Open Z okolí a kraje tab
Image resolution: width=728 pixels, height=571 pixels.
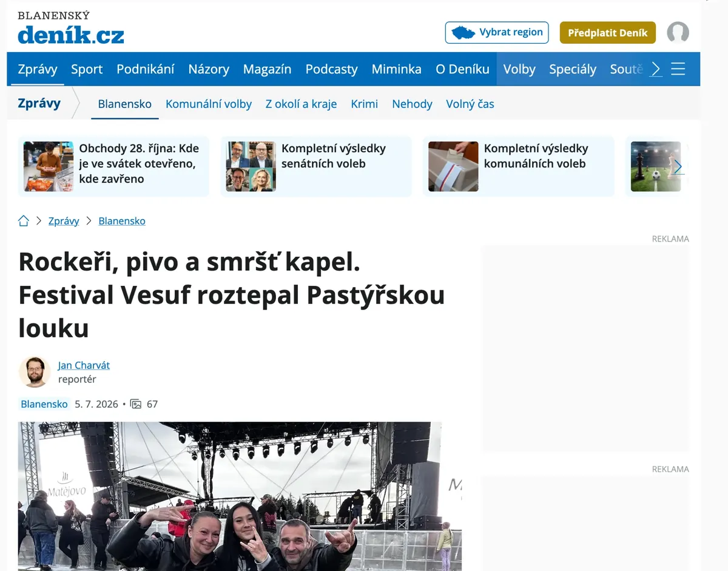coord(301,104)
